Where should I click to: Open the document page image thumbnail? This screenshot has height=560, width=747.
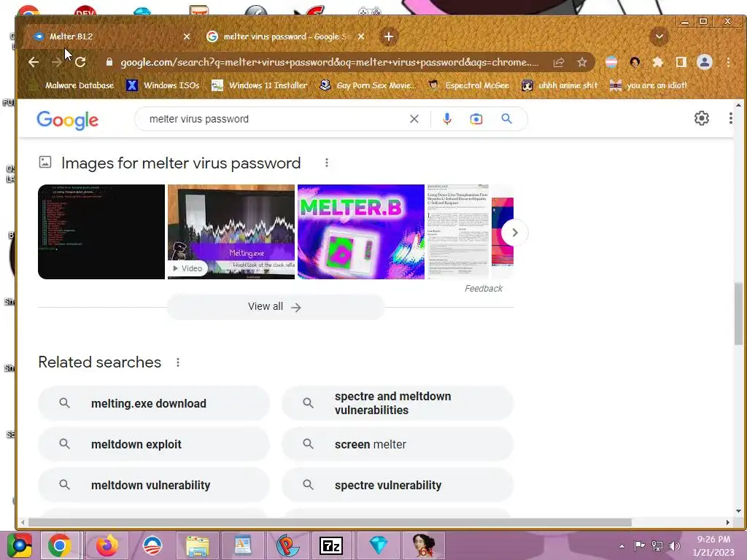pyautogui.click(x=457, y=232)
